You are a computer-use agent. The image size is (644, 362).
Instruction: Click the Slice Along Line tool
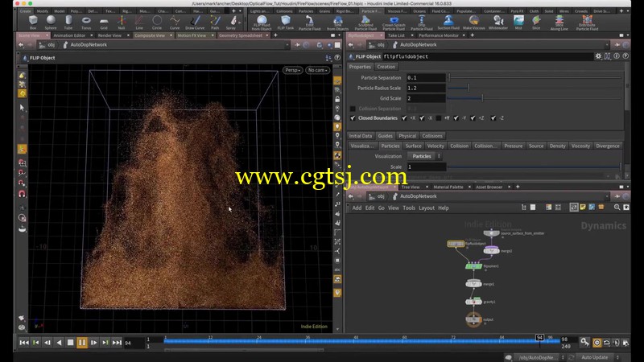tap(559, 23)
